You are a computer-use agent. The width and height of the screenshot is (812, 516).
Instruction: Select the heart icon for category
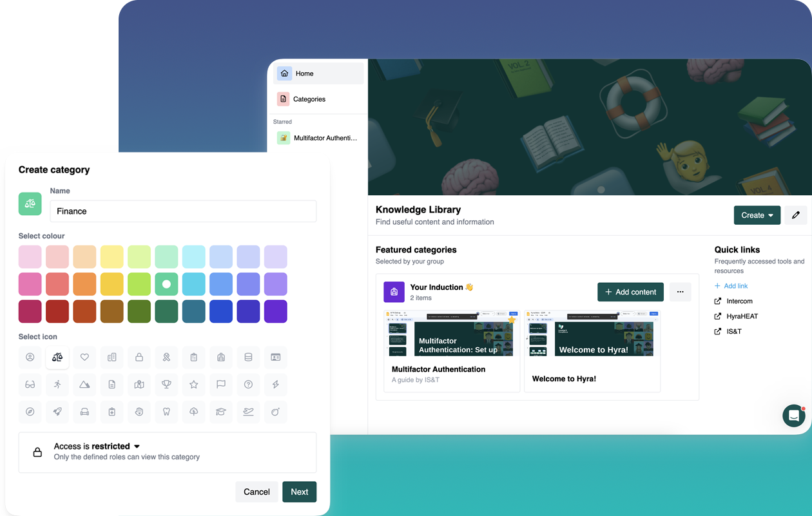pos(84,358)
